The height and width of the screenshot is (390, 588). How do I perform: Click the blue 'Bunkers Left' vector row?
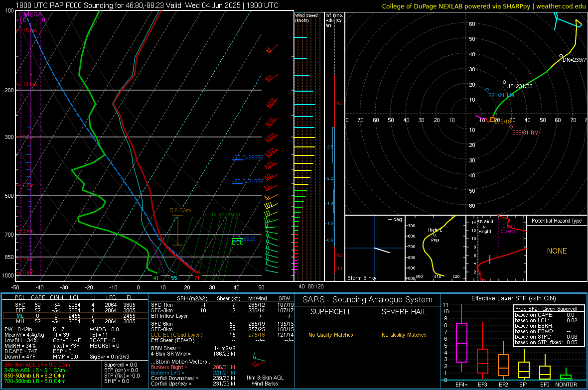pyautogui.click(x=193, y=373)
